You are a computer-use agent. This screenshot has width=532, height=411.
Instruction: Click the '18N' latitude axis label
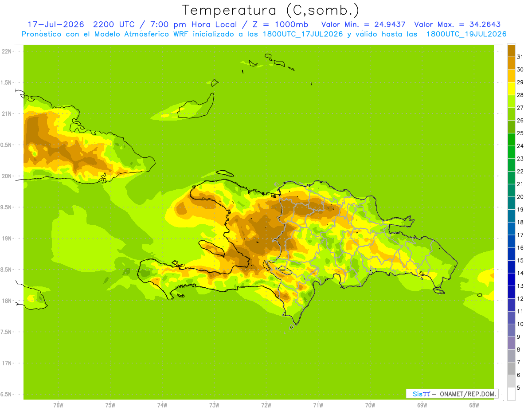(x=6, y=301)
